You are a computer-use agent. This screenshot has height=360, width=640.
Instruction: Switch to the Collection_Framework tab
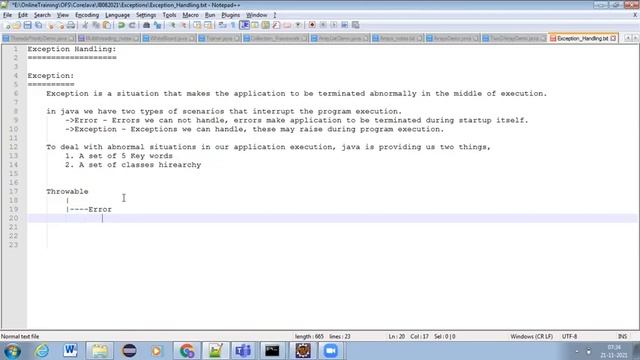[x=275, y=38]
